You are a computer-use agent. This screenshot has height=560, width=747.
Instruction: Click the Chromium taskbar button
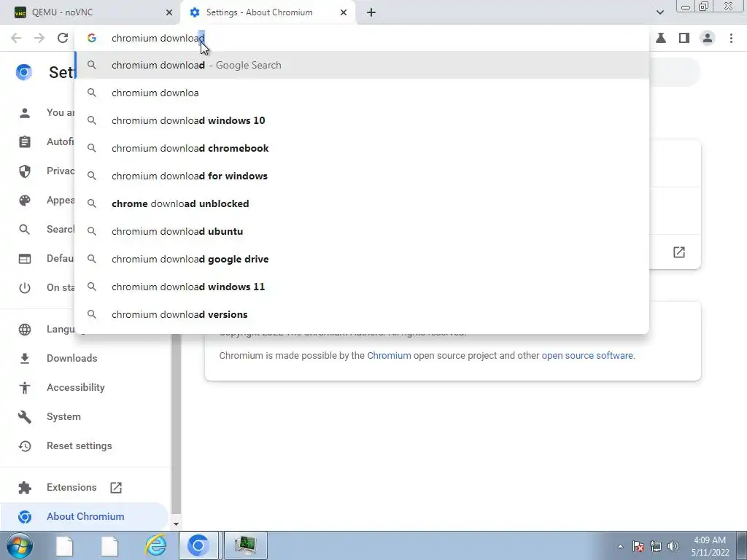pyautogui.click(x=198, y=545)
